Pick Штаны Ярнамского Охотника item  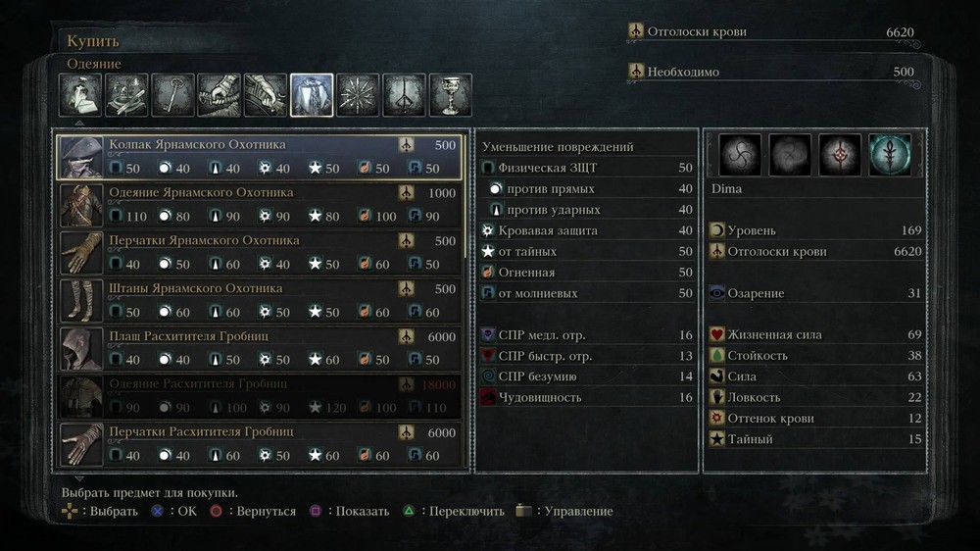260,300
